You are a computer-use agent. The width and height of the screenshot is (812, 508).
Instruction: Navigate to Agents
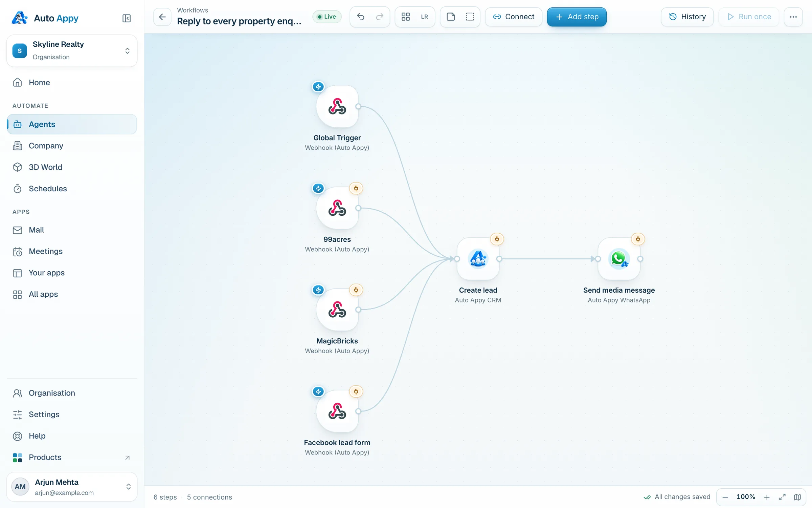(72, 124)
